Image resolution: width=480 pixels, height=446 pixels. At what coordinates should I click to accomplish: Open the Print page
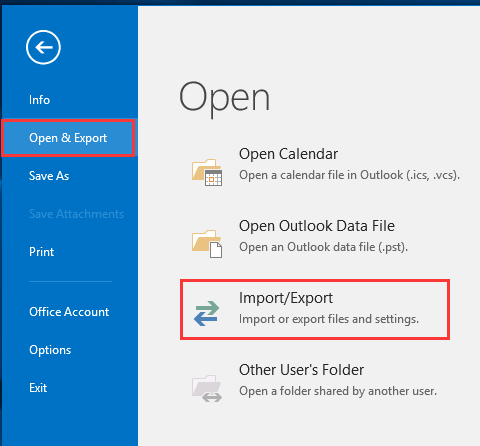41,252
